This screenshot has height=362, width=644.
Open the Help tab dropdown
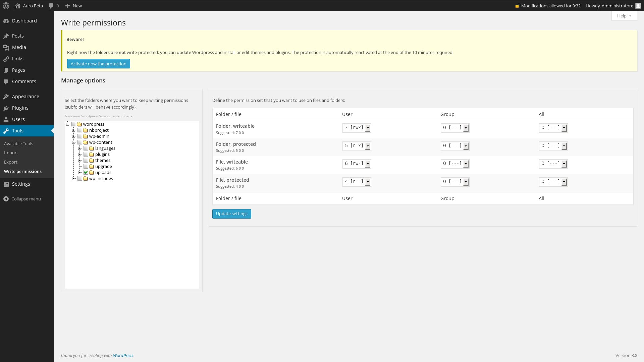click(x=624, y=16)
